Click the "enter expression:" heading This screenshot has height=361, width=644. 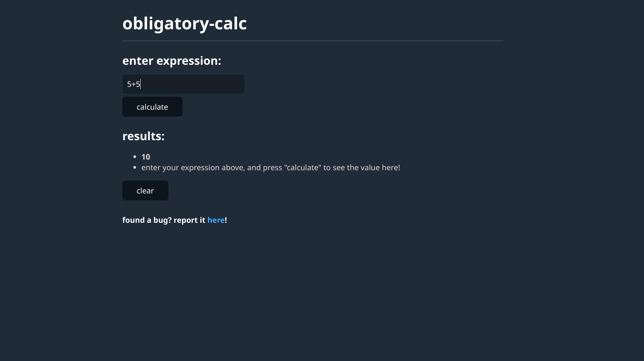171,61
